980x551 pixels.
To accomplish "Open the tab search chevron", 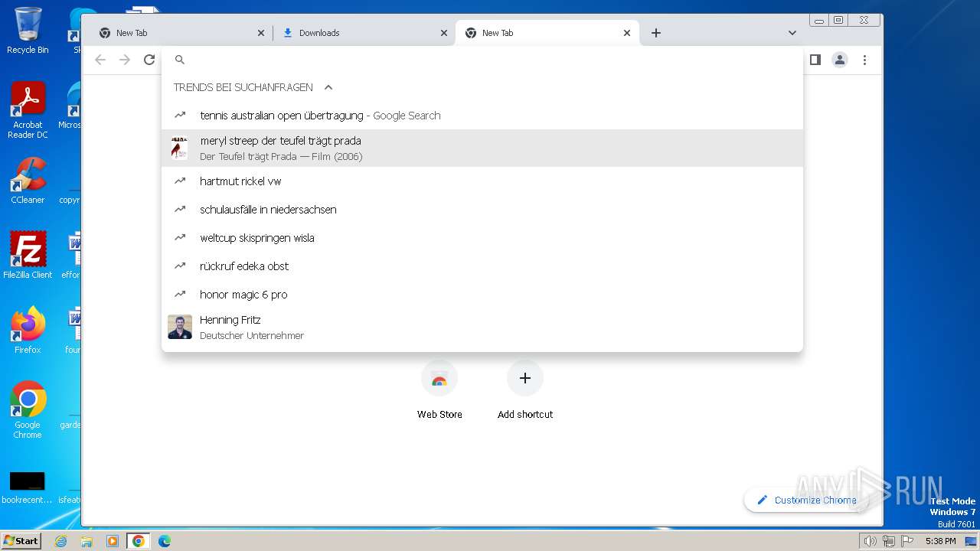I will tap(792, 33).
